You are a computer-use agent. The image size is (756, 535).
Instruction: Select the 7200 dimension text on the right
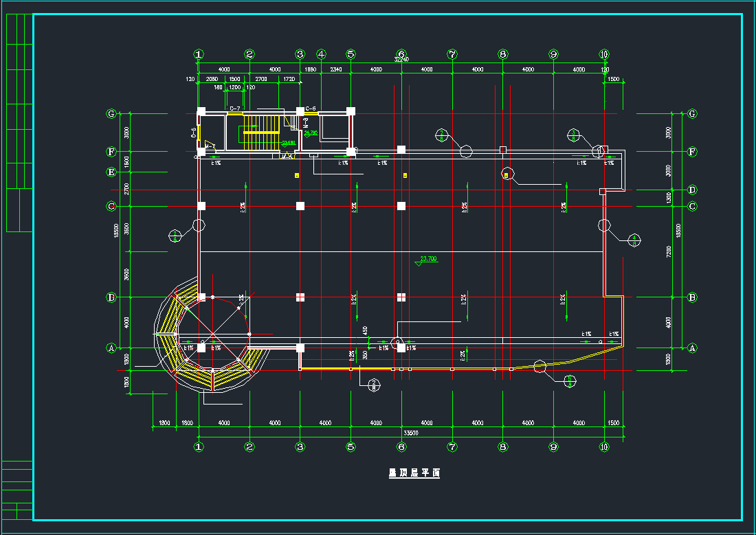click(x=669, y=253)
